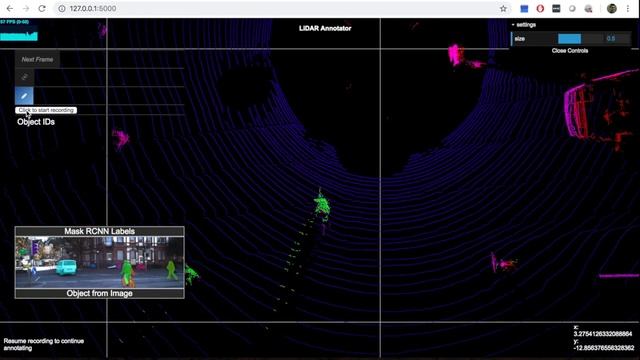
Task: Click the LiDAR Annotator title
Action: click(x=325, y=29)
